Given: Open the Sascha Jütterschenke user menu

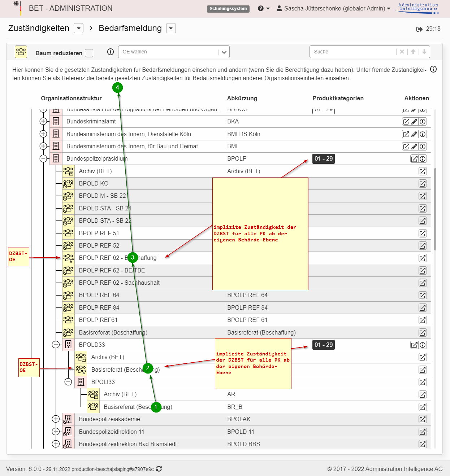Looking at the screenshot, I should (x=333, y=8).
